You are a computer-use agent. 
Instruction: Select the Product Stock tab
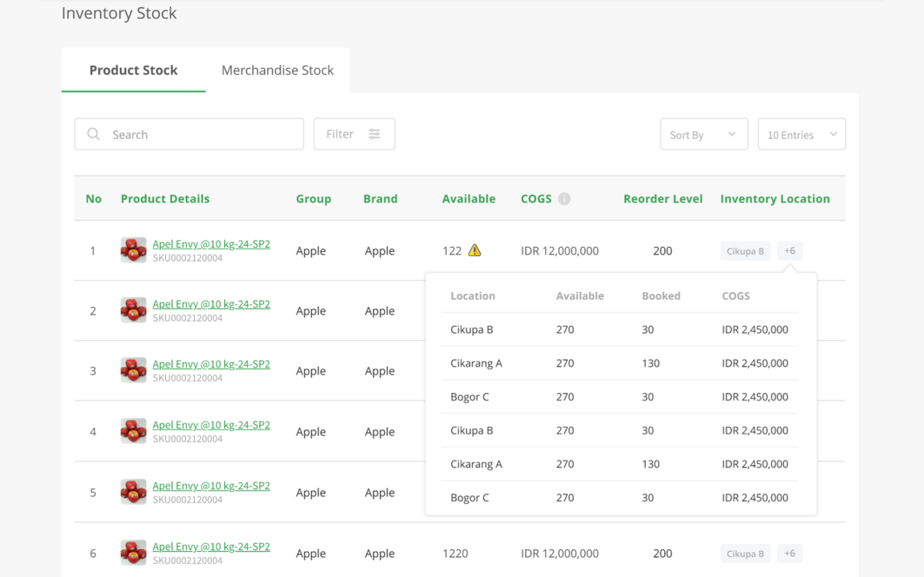[133, 70]
